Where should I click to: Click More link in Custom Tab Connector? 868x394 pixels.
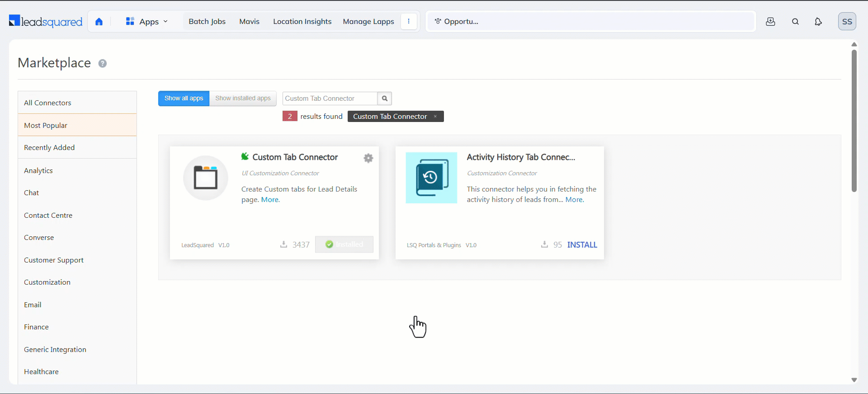(x=270, y=200)
